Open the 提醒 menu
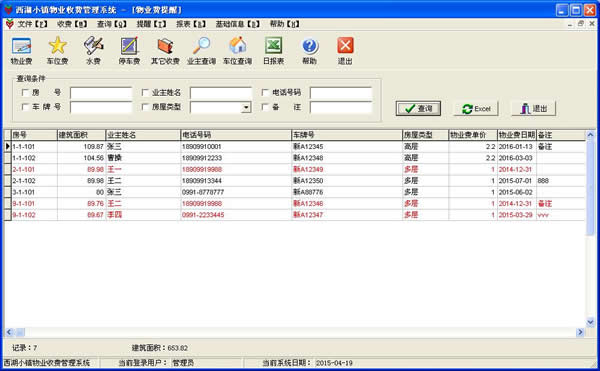The image size is (600, 371). pyautogui.click(x=152, y=24)
